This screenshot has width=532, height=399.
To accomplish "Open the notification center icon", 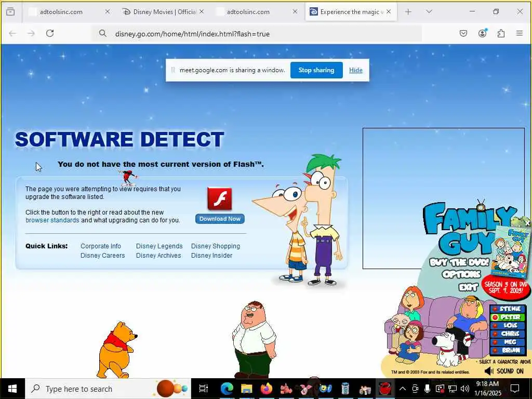I will pos(515,389).
